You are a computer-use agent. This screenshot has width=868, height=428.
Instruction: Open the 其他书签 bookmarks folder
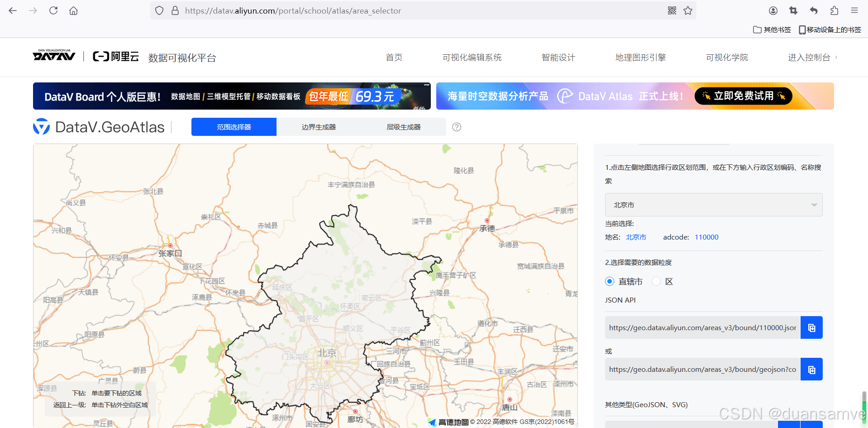[x=772, y=29]
